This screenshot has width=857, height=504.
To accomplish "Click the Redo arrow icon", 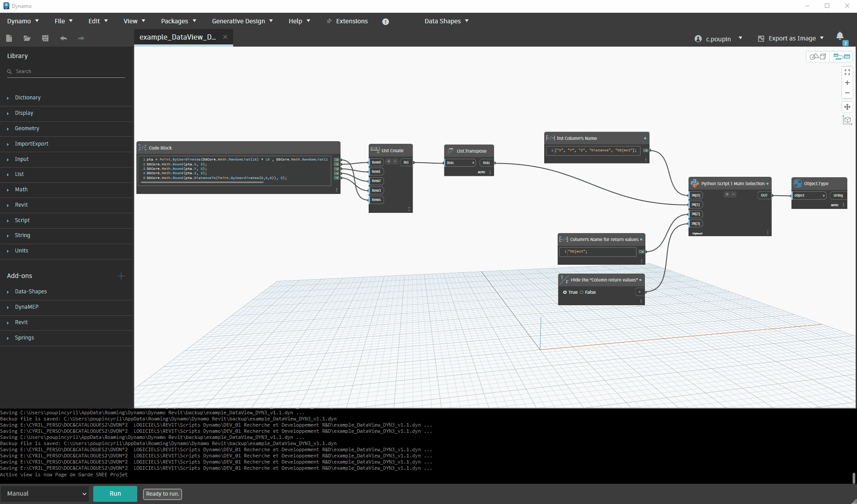I will [81, 38].
